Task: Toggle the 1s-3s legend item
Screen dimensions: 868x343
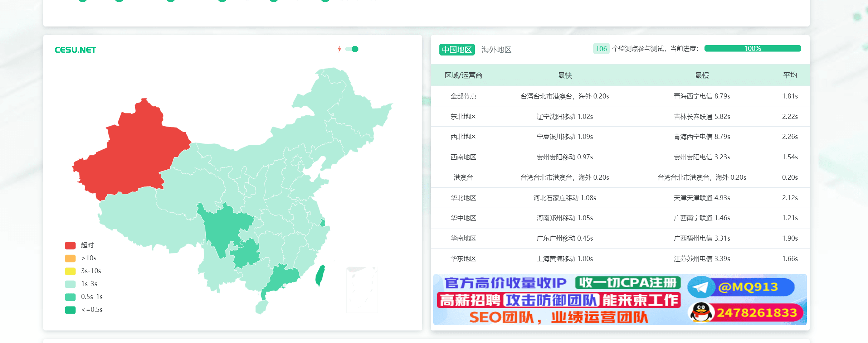Action: coord(81,284)
